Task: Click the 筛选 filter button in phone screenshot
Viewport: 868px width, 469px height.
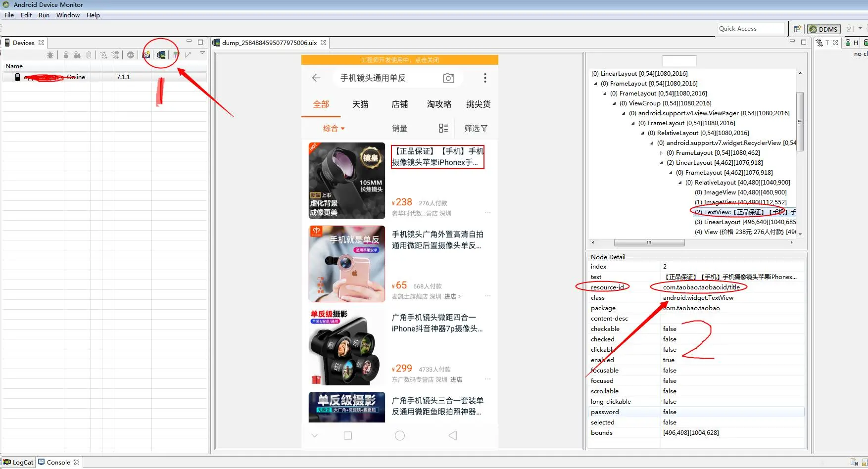Action: 476,129
